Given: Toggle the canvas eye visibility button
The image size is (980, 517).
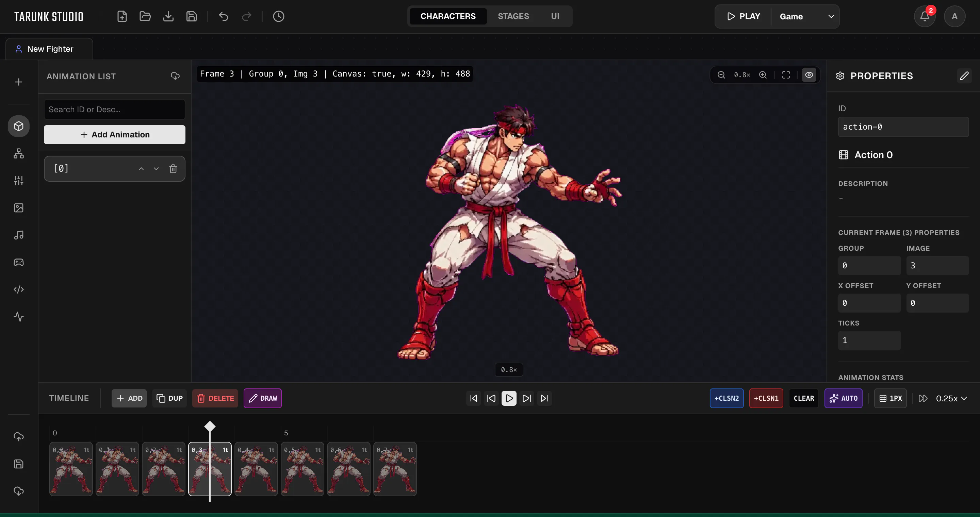Looking at the screenshot, I should tap(809, 75).
